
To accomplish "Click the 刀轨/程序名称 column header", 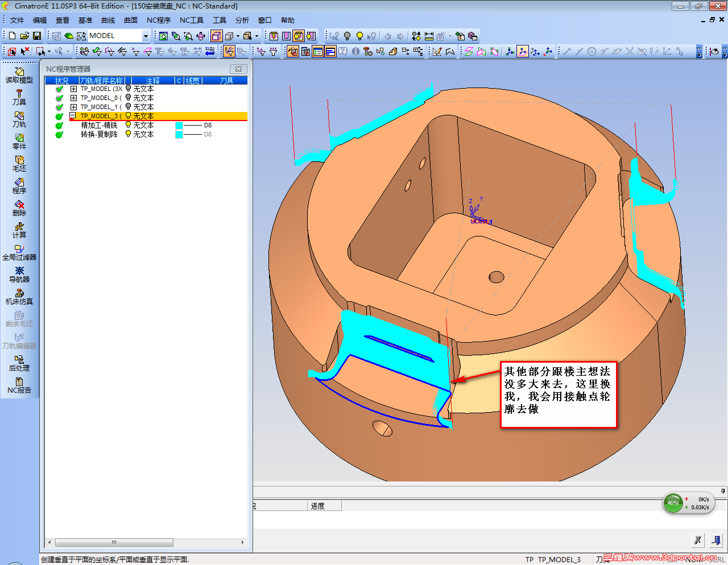I will coord(102,81).
